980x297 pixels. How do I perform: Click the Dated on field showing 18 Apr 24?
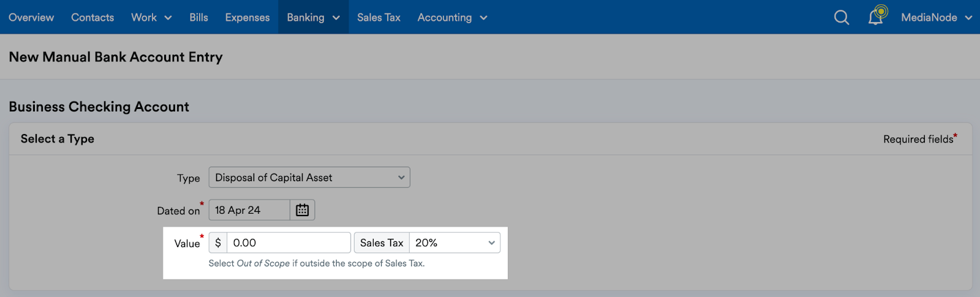coord(249,210)
